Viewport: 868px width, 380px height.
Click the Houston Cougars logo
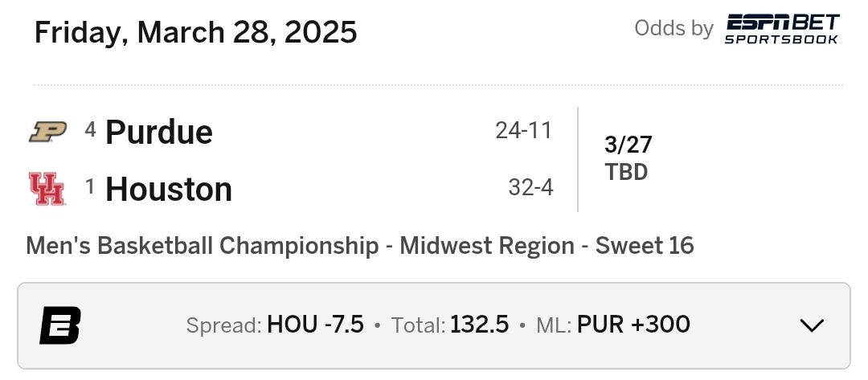tap(47, 190)
